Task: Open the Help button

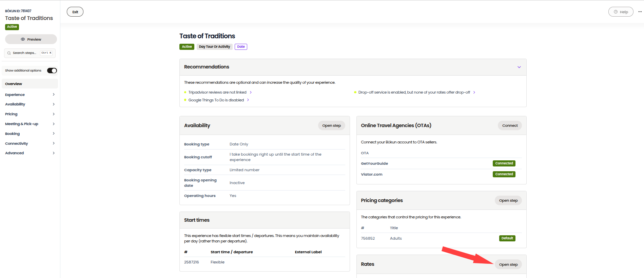Action: click(x=621, y=12)
